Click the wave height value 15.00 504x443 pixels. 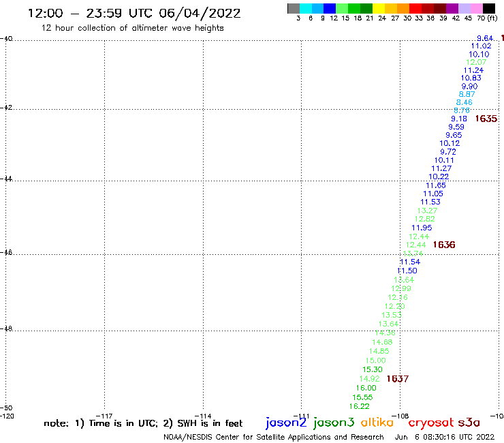point(376,361)
